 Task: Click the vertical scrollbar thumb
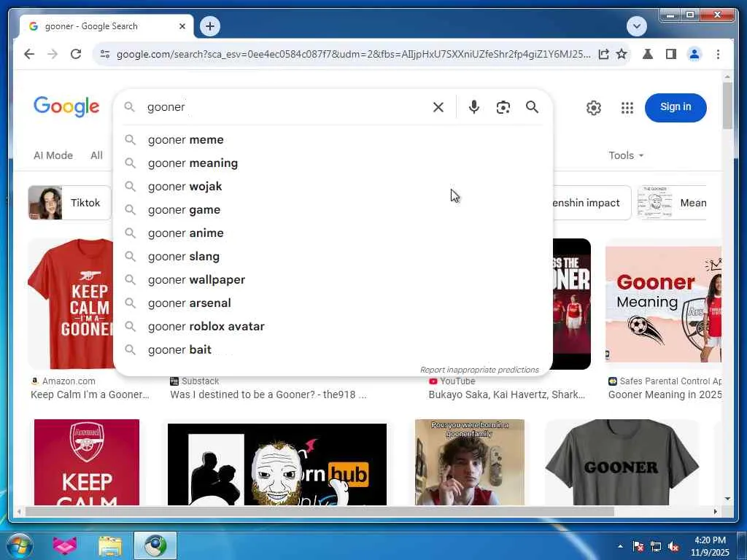coord(727,105)
